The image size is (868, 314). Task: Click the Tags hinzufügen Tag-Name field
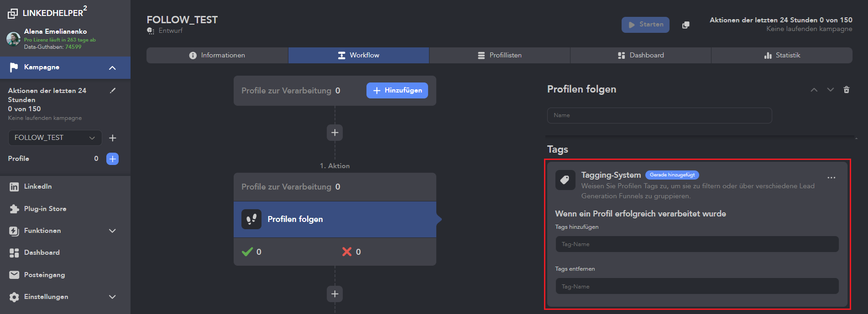coord(697,244)
